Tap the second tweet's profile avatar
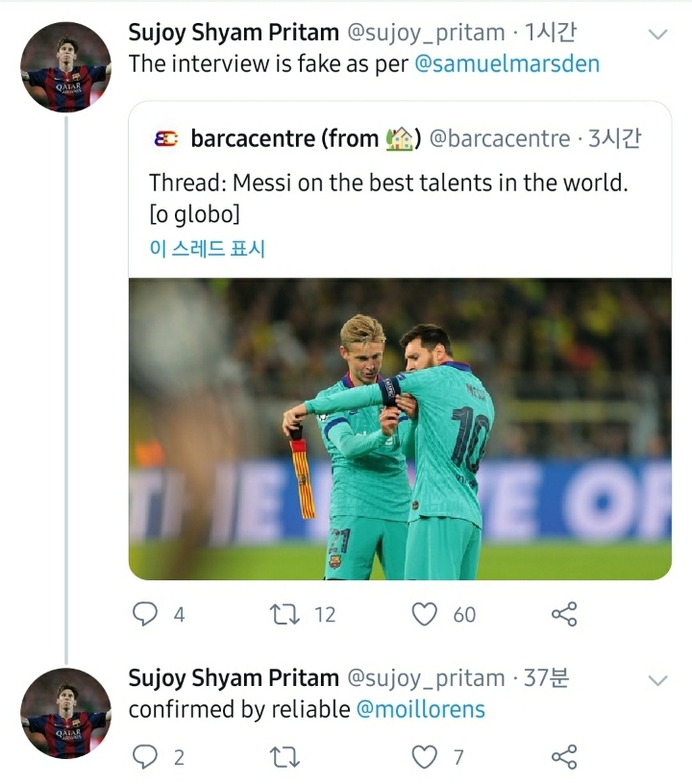The image size is (692, 784). (x=65, y=712)
